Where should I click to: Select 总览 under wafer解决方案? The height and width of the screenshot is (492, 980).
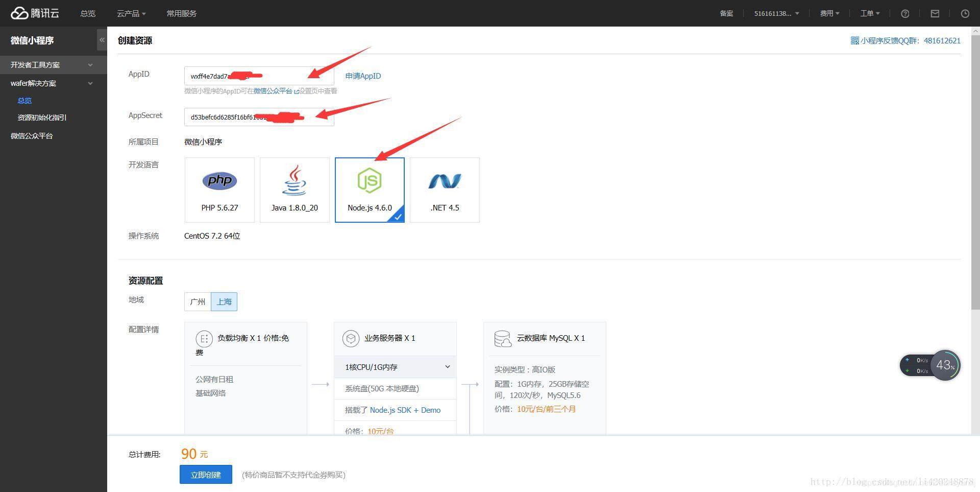coord(24,101)
